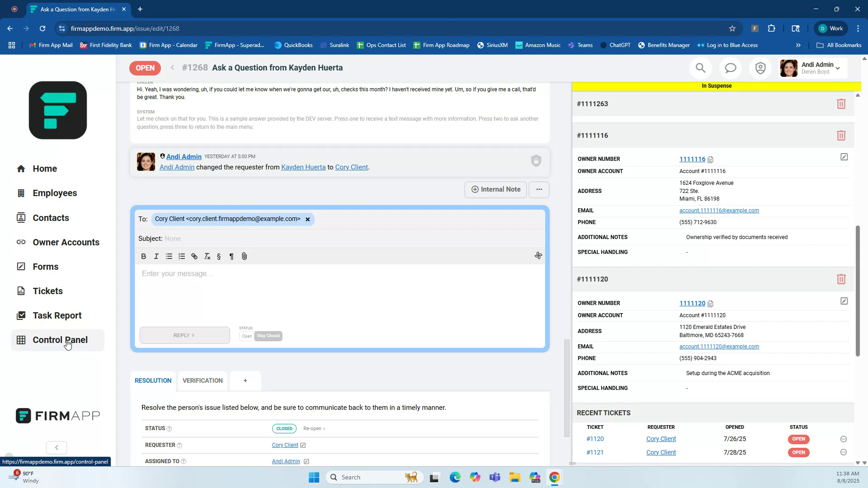Screen dimensions: 868x488
Task: Open the Andi Admin account dropdown
Action: click(x=811, y=68)
